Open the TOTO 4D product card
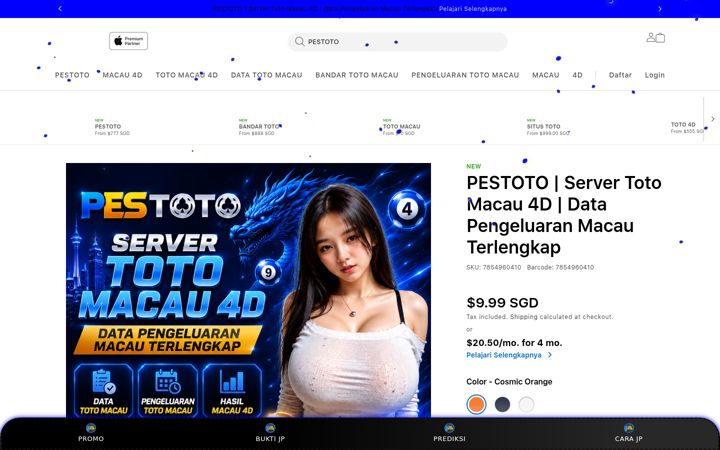720x450 pixels. tap(686, 127)
